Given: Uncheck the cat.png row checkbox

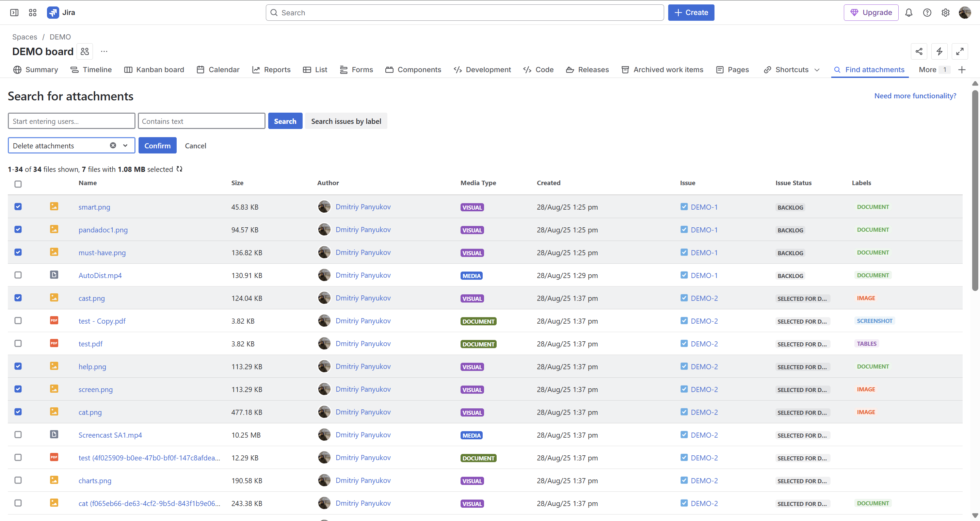Looking at the screenshot, I should [x=18, y=412].
